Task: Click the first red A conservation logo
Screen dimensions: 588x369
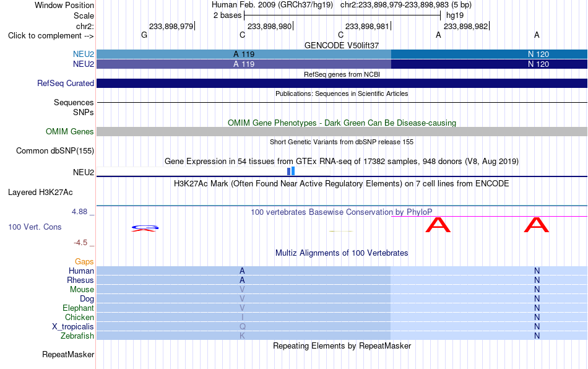Action: [438, 225]
